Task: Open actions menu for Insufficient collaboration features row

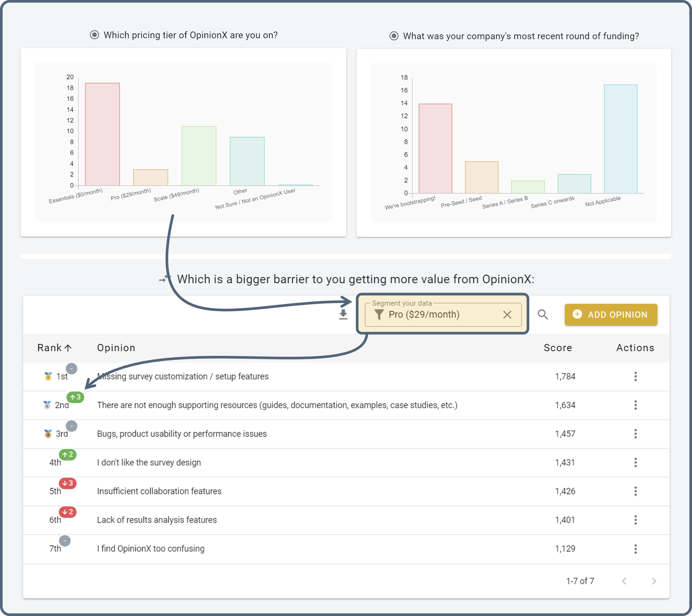Action: coord(635,491)
